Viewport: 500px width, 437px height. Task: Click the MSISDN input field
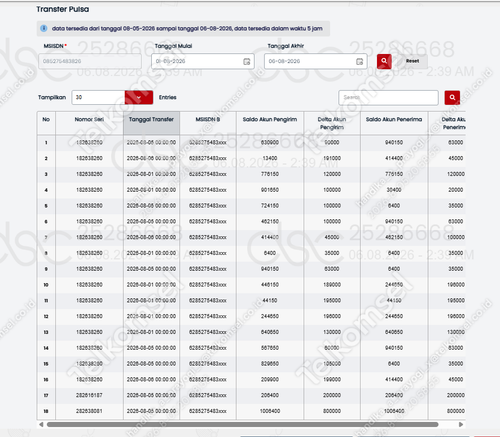click(x=90, y=61)
